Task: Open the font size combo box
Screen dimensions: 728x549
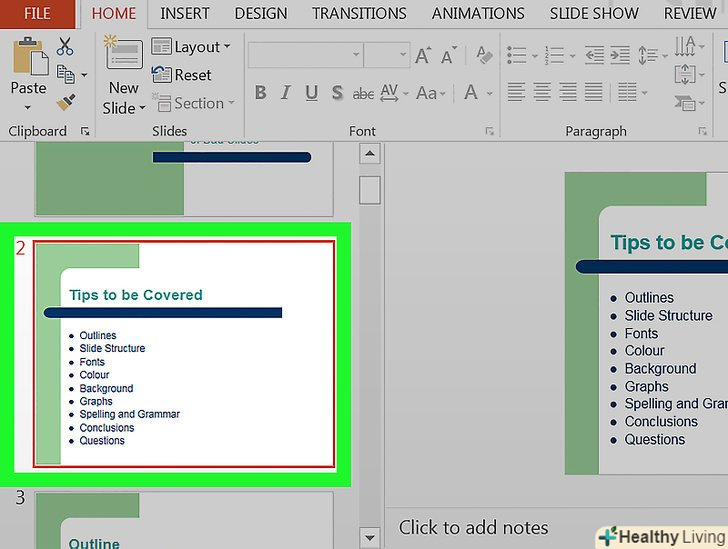Action: pos(387,55)
